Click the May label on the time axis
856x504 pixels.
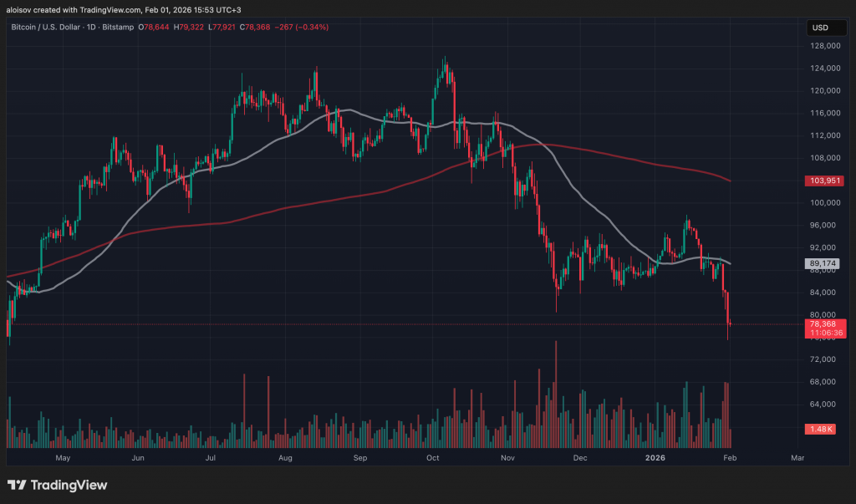(62, 458)
